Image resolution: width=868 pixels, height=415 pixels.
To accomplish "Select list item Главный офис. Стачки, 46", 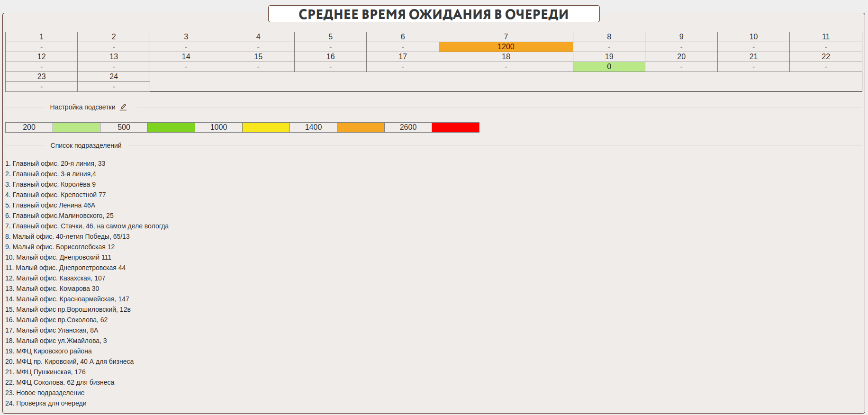I will pos(87,226).
